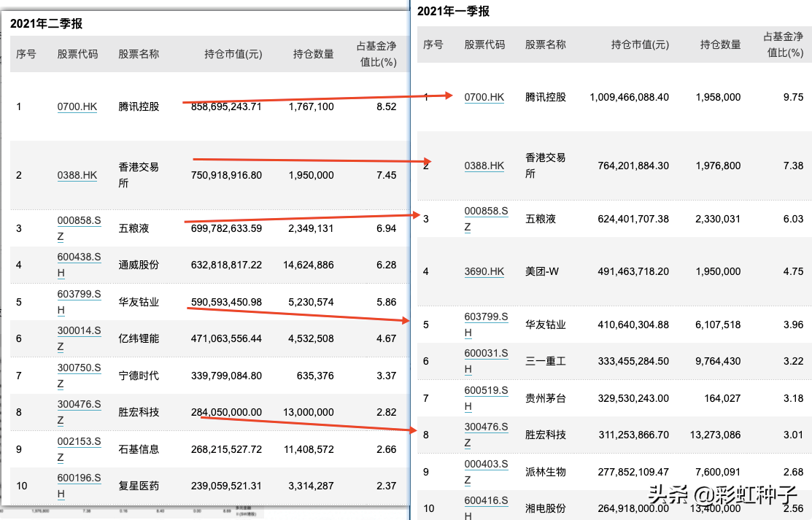Open 3690.HK link for 美团-W
The height and width of the screenshot is (520, 812).
coord(484,271)
